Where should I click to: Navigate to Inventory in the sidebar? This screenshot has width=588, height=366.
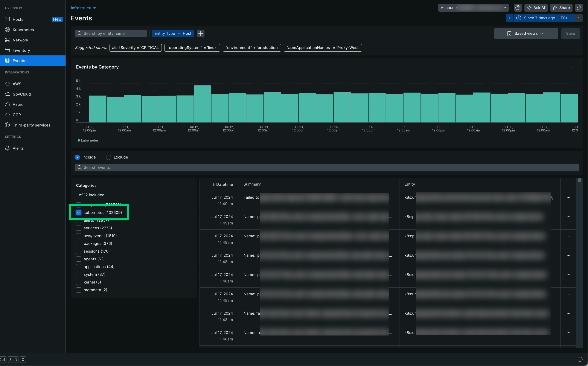point(21,50)
